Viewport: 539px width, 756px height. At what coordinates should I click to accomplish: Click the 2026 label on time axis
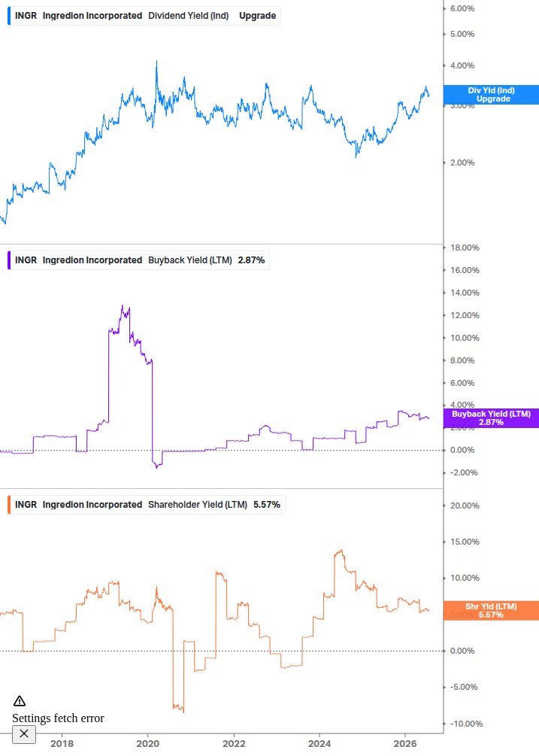point(405,743)
